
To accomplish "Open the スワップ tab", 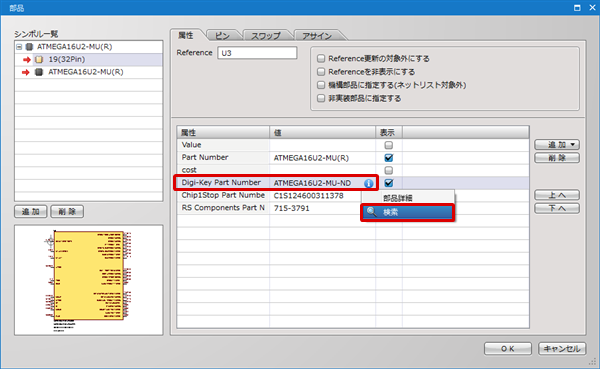I will tap(266, 36).
